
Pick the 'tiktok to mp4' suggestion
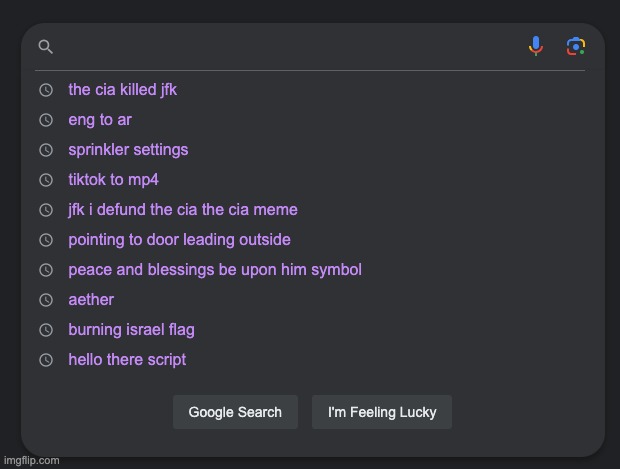(113, 180)
